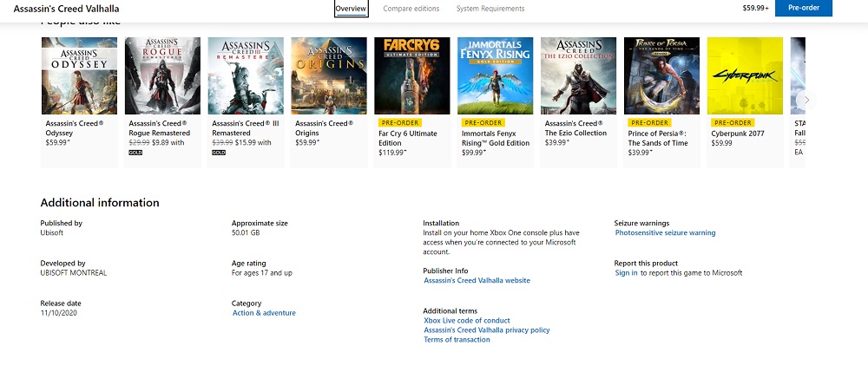Open Cyberpunk 2077 cover art
Viewport: 868px width, 385px height.
click(745, 75)
